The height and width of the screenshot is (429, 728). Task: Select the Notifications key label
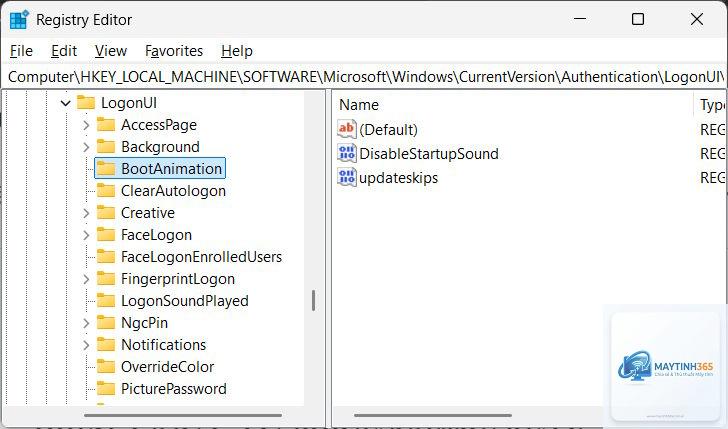[x=163, y=344]
